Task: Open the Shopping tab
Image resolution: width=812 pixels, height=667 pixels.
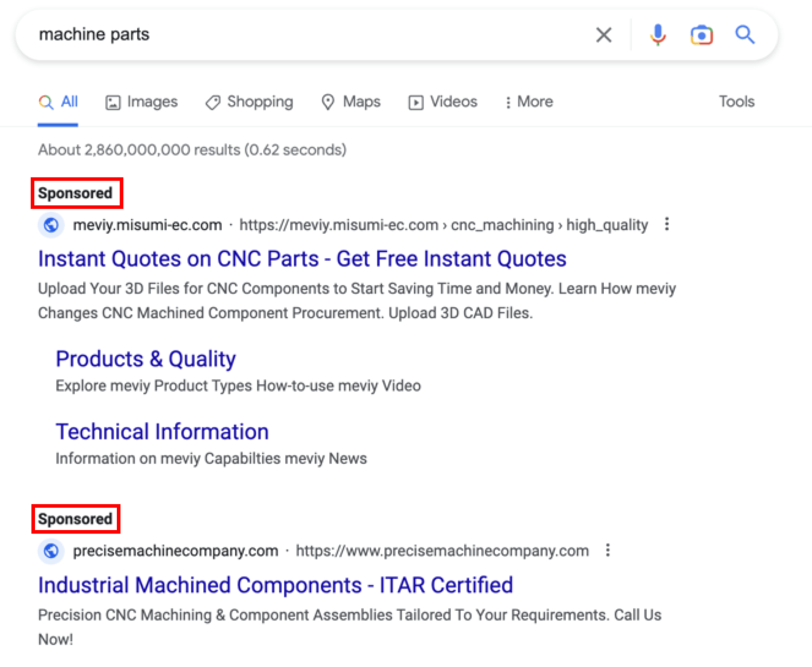Action: 249,102
